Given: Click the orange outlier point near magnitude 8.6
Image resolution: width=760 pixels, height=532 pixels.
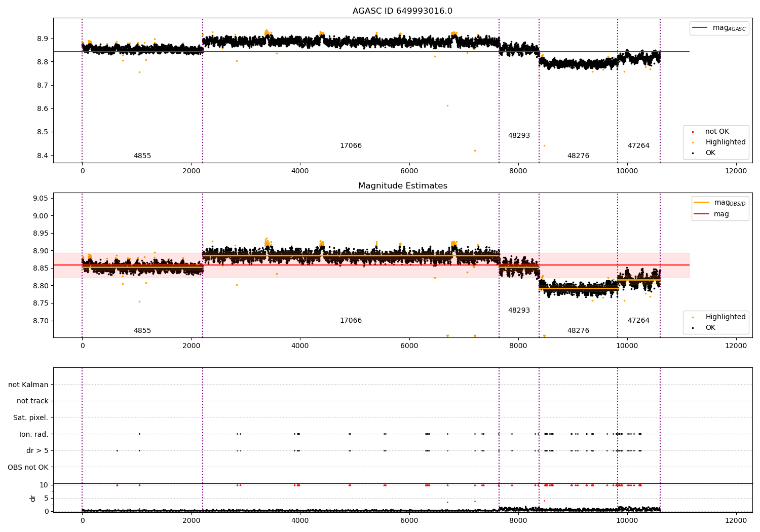Looking at the screenshot, I should pos(447,105).
